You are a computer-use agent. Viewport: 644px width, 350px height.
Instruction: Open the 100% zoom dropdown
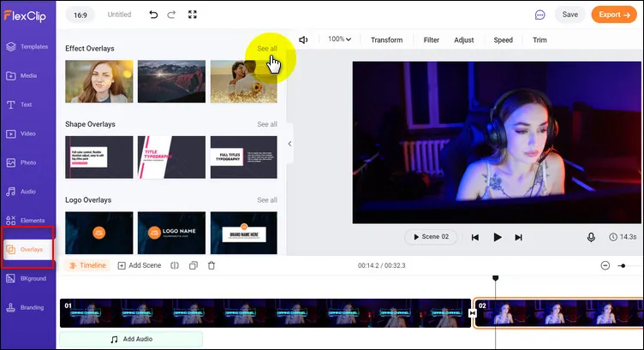tap(339, 39)
